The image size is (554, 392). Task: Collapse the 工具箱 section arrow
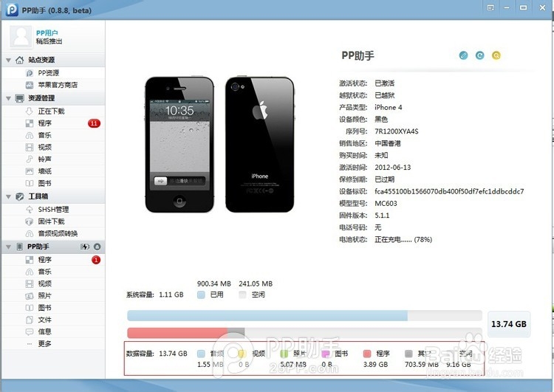(8, 196)
